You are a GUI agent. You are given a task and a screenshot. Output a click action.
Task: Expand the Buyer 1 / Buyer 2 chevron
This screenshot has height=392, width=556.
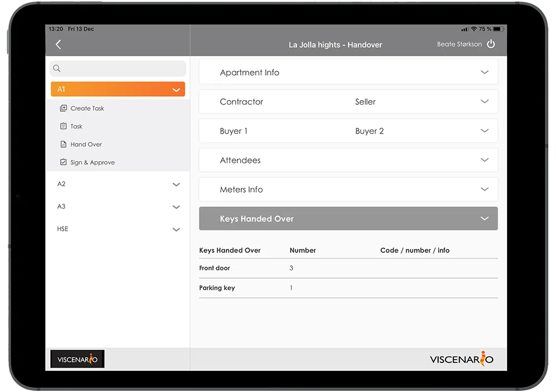pyautogui.click(x=484, y=131)
